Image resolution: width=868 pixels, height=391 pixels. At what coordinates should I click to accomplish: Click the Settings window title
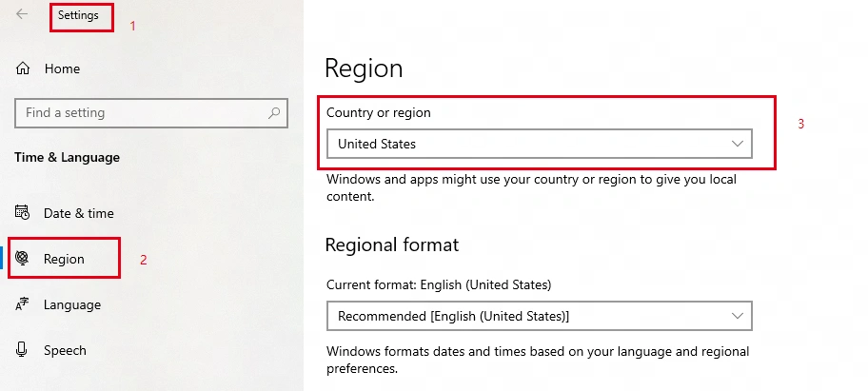click(78, 15)
